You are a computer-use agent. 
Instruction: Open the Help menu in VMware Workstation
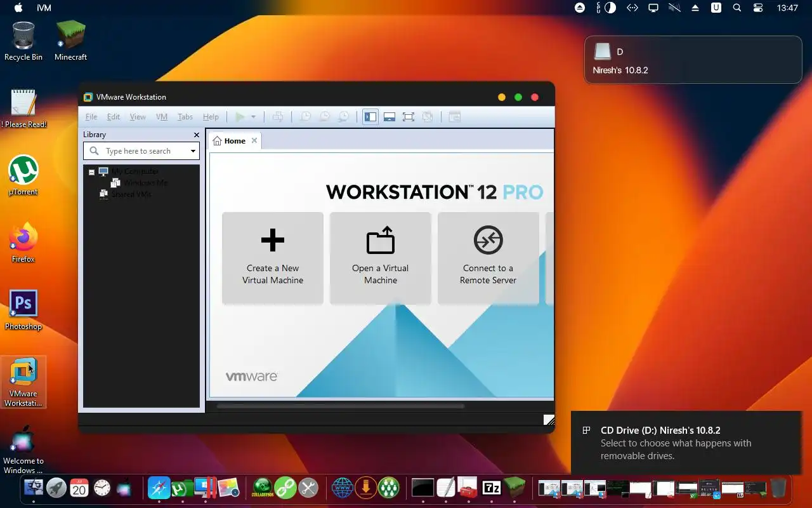(211, 117)
